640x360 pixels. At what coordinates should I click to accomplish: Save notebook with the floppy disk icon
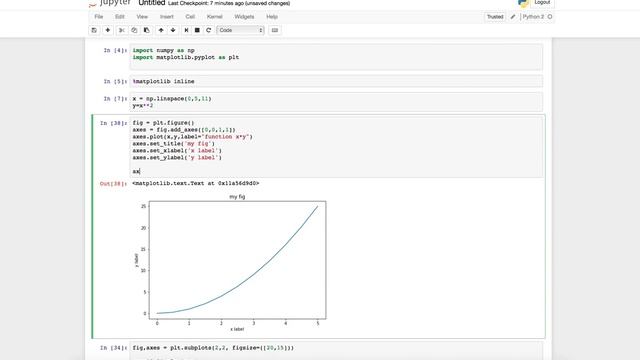(94, 30)
